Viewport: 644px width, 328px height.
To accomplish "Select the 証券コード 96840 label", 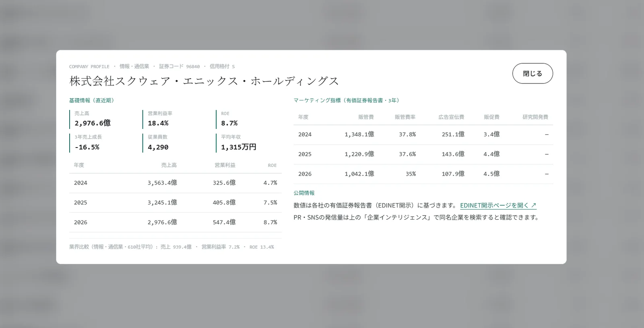I will point(179,66).
